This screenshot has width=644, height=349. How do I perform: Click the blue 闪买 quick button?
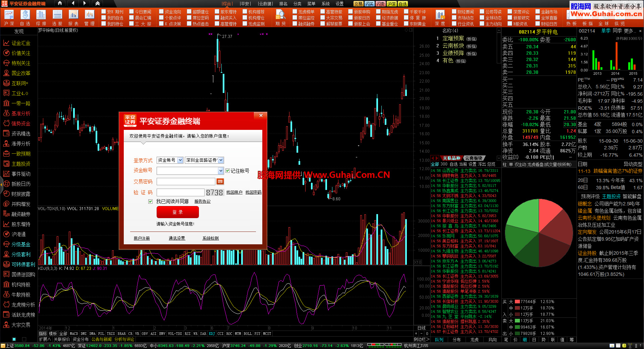click(x=369, y=4)
